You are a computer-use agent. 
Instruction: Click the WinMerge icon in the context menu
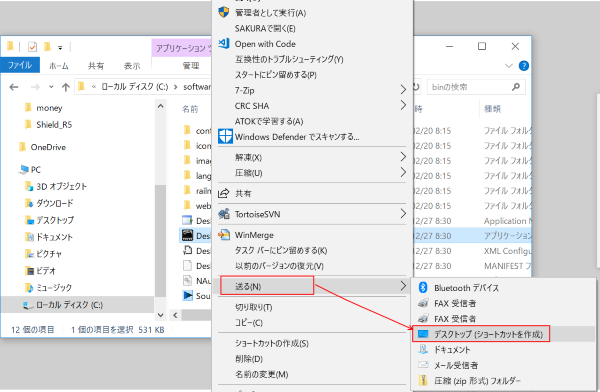click(x=224, y=234)
